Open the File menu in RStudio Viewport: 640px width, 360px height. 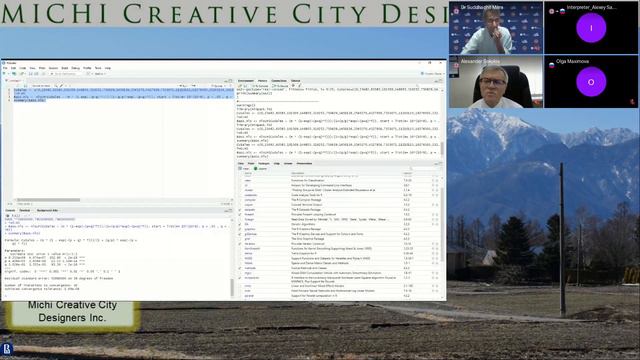coord(5,68)
